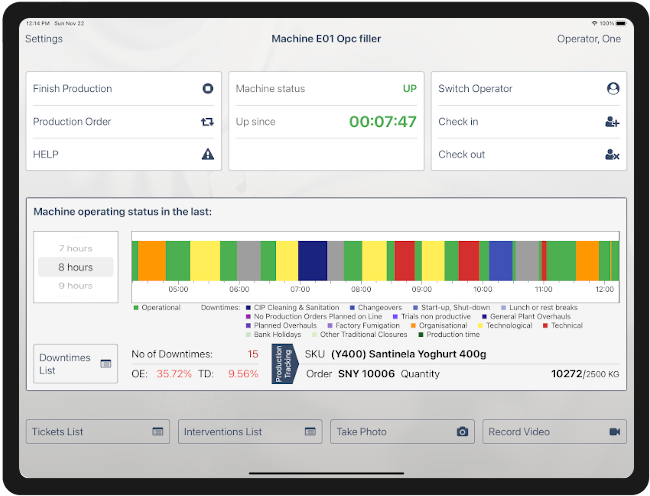Select the 8 hours option
Viewport: 650px width, 496px height.
pyautogui.click(x=75, y=267)
